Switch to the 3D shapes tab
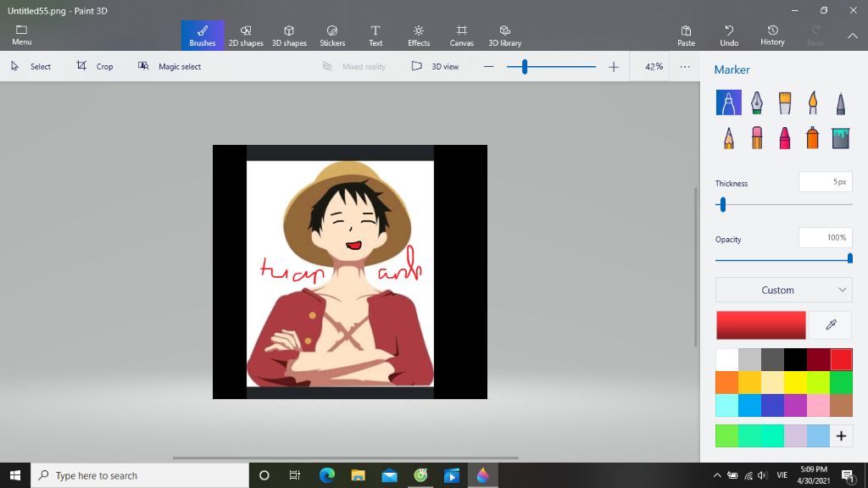Viewport: 868px width, 488px height. pos(289,36)
